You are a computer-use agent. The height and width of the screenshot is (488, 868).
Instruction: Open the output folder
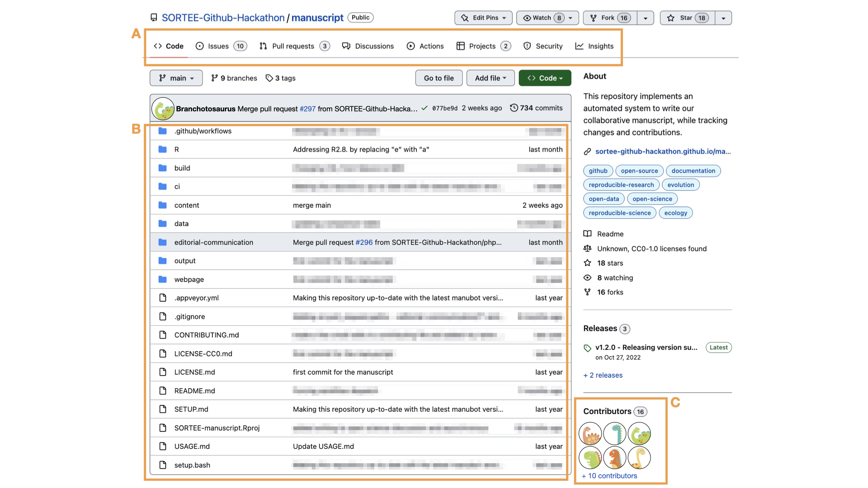[x=185, y=261]
